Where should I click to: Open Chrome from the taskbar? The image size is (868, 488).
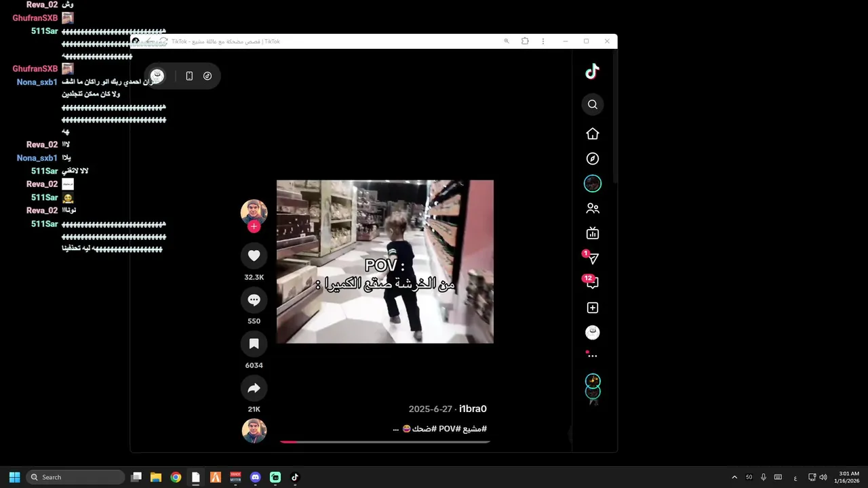point(176,477)
